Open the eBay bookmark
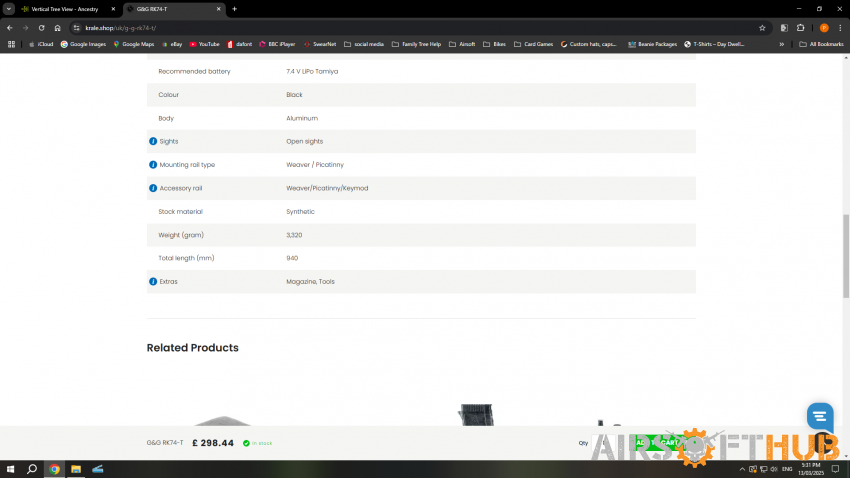Screen dimensions: 850x478 coord(172,44)
